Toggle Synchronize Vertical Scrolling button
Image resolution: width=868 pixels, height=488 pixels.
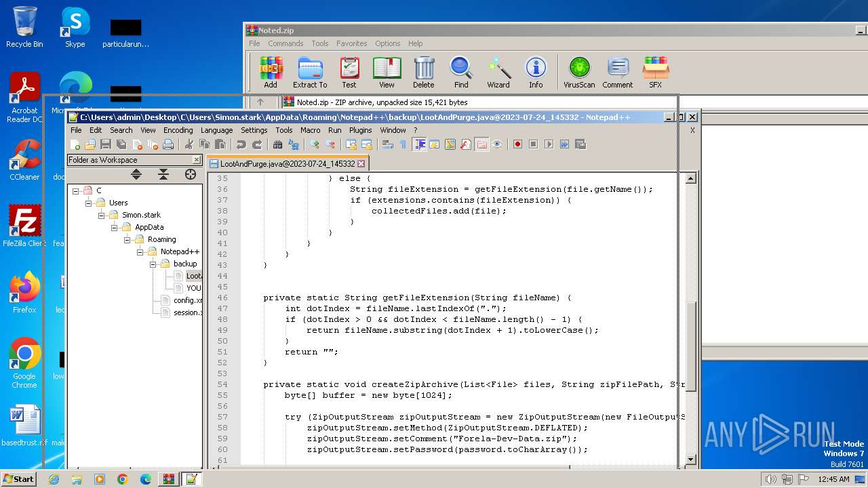coord(351,144)
